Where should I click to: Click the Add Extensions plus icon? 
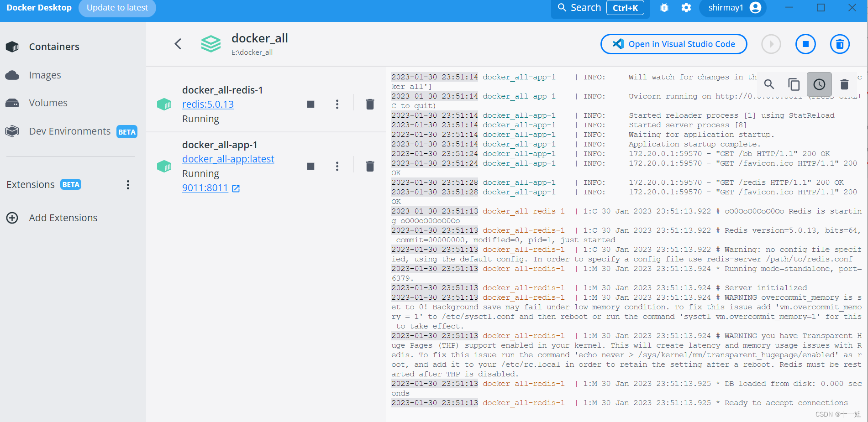click(x=12, y=218)
